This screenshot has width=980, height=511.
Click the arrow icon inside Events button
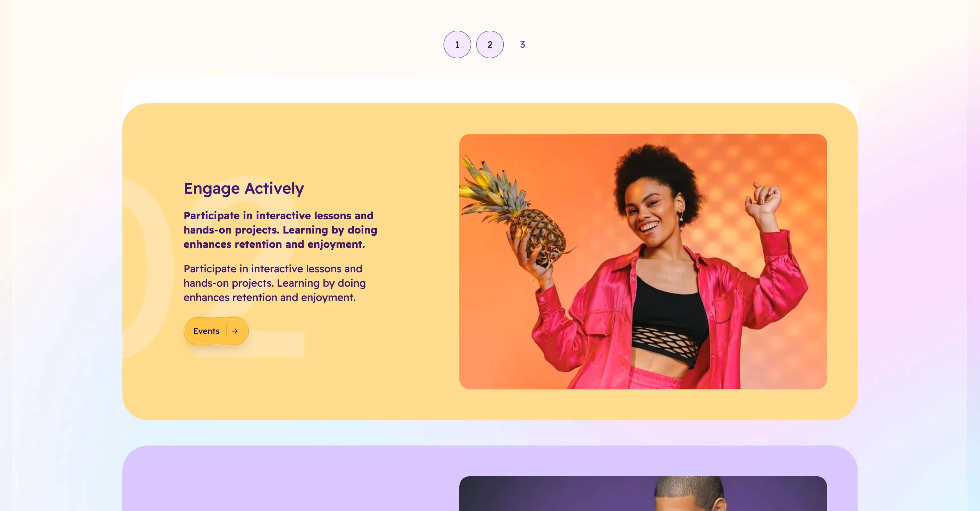coord(235,331)
